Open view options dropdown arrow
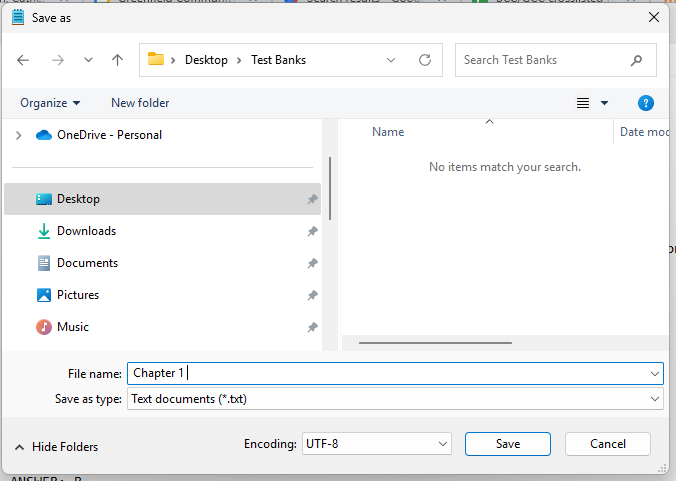676x481 pixels. coord(604,103)
